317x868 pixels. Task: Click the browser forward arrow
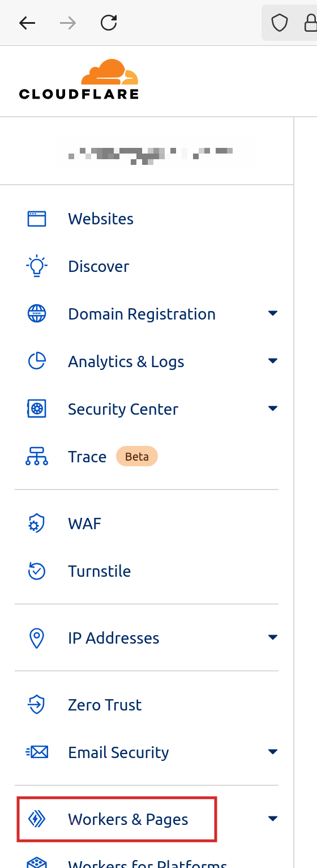(68, 23)
